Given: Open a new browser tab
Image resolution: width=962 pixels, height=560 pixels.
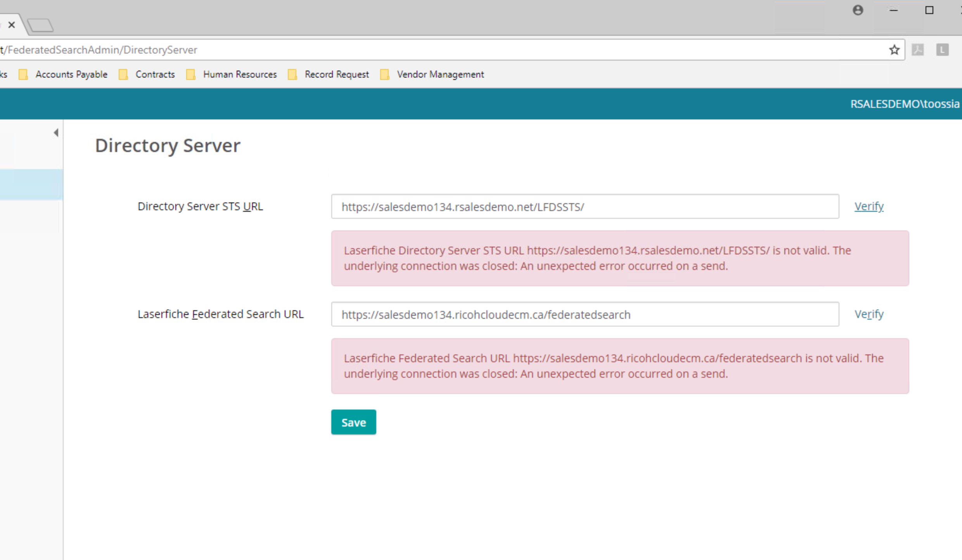Looking at the screenshot, I should pos(40,26).
